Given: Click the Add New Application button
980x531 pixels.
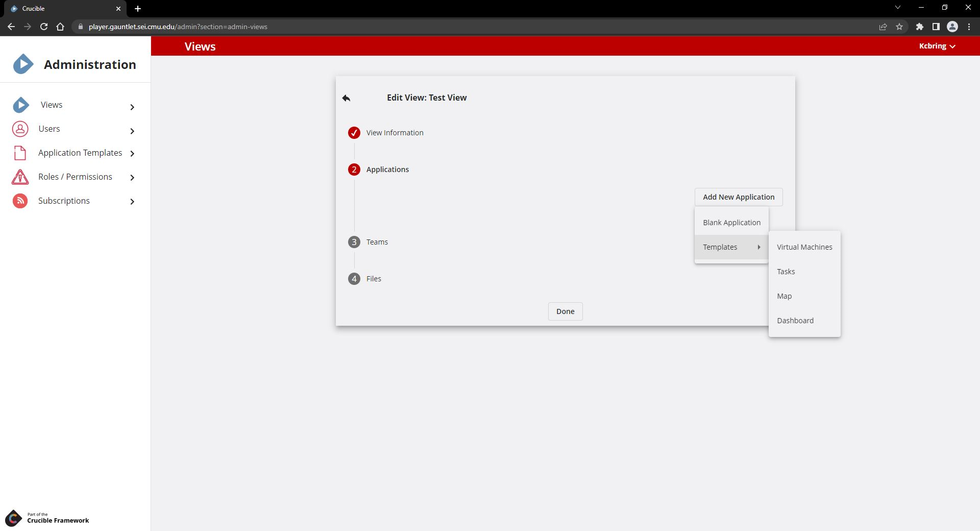Looking at the screenshot, I should coord(738,197).
